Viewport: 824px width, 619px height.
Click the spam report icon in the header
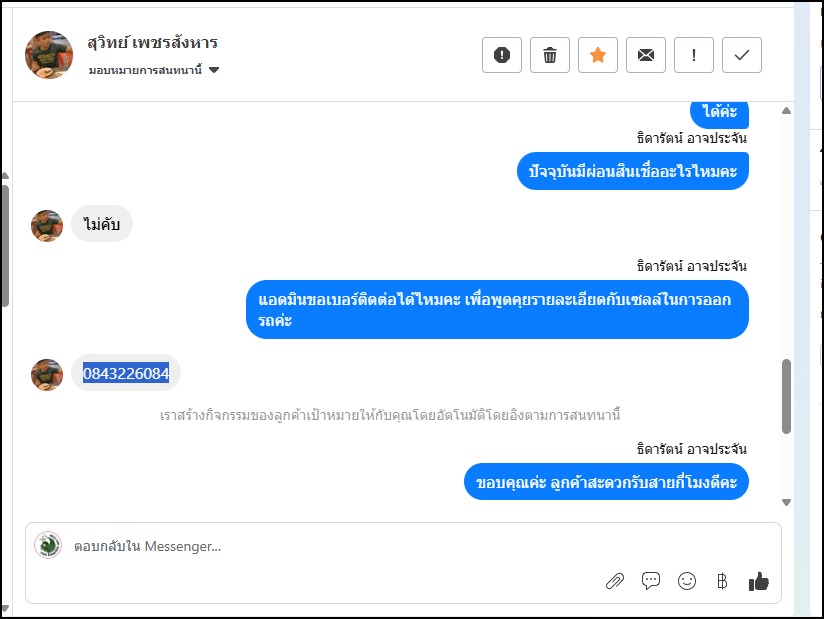click(502, 55)
